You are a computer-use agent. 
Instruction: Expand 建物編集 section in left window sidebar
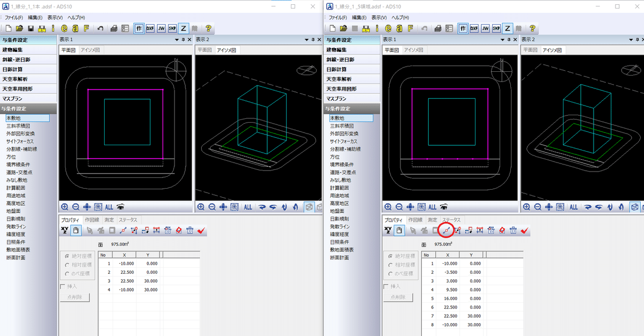click(x=28, y=50)
